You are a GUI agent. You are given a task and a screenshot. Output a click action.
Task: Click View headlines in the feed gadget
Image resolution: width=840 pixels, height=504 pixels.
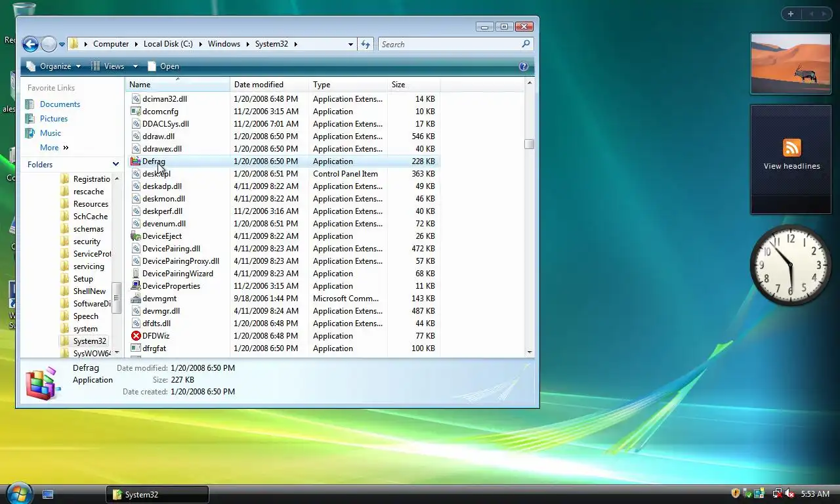(x=791, y=166)
